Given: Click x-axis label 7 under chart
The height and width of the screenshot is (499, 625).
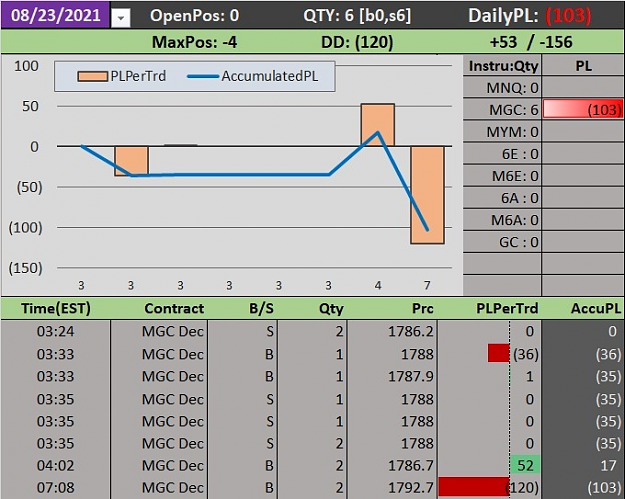Looking at the screenshot, I should pos(427,285).
